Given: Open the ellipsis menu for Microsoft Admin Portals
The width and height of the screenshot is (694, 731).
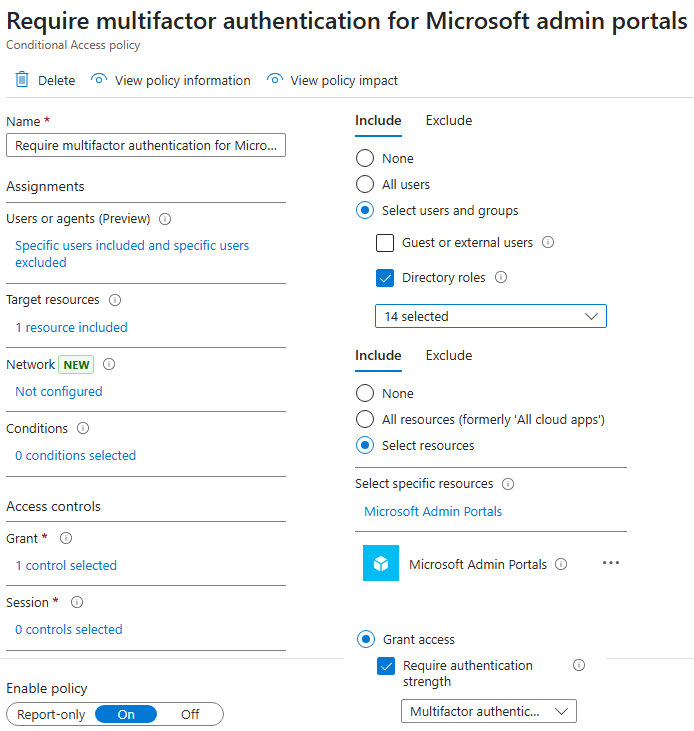Looking at the screenshot, I should 611,563.
